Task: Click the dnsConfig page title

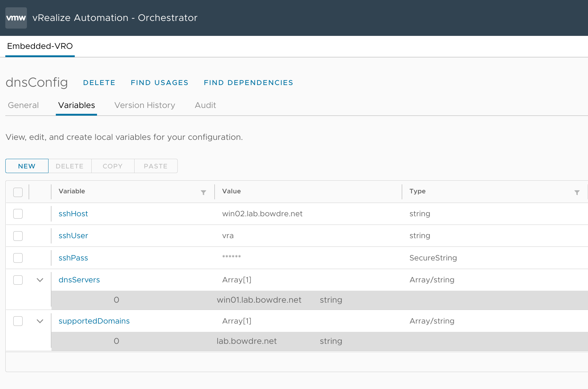Action: [37, 82]
